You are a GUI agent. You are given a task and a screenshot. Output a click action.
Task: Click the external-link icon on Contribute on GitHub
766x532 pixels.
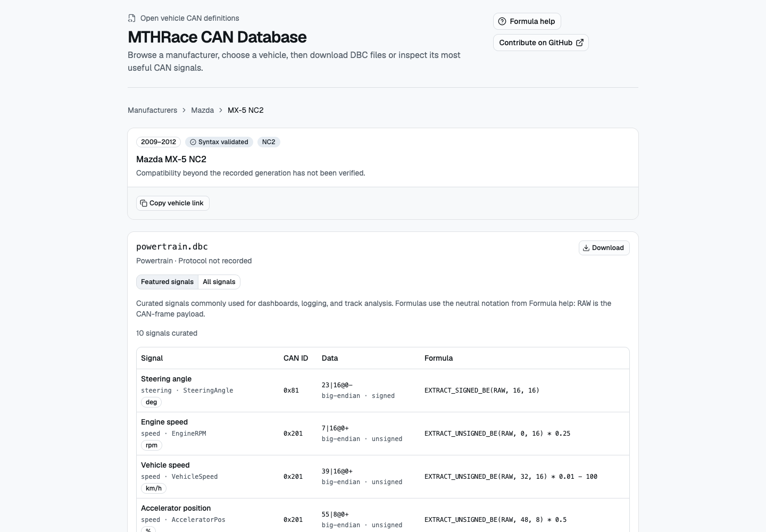click(x=580, y=43)
